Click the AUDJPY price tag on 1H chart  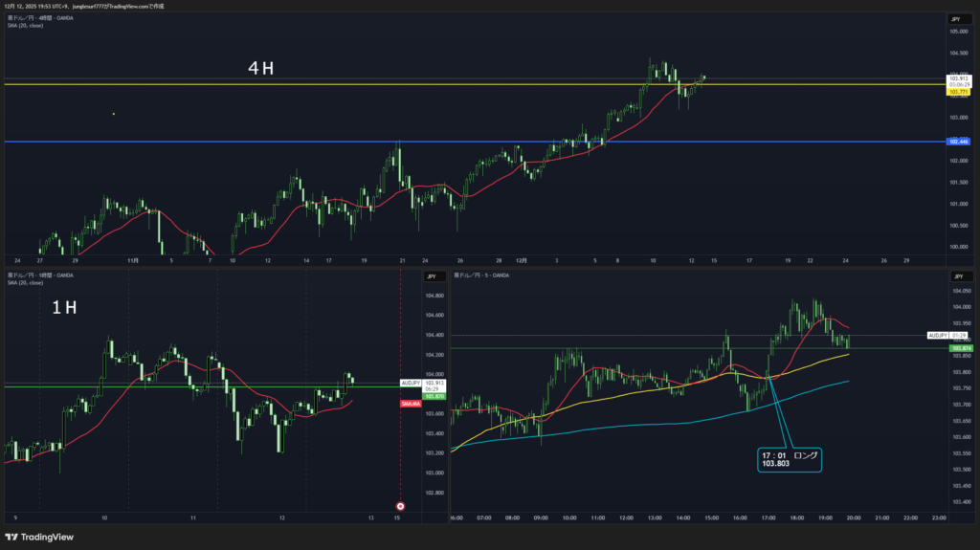[411, 383]
